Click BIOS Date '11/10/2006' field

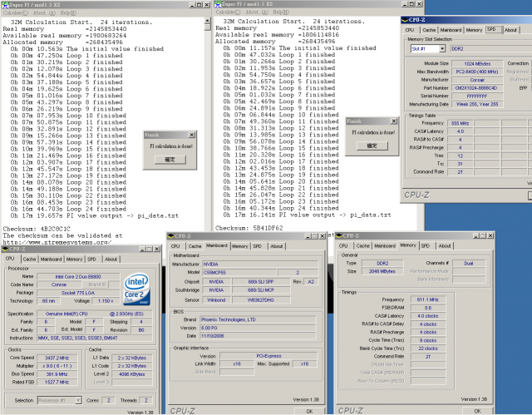click(258, 336)
